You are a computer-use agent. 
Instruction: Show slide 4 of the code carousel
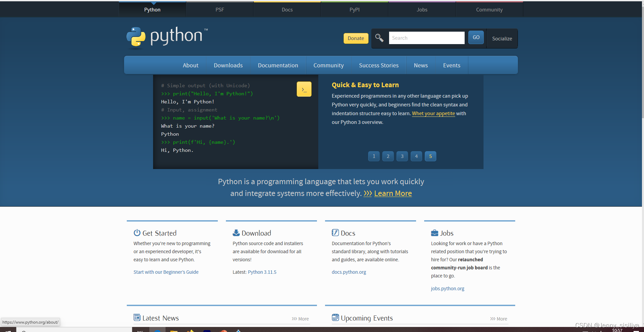point(416,156)
